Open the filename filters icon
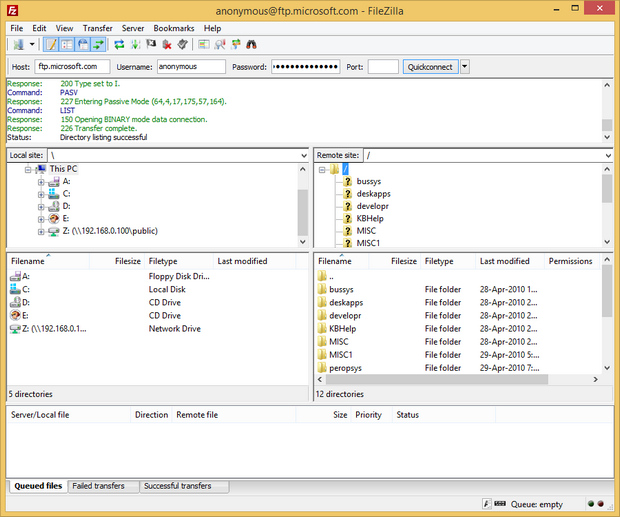This screenshot has width=620, height=517. [203, 45]
